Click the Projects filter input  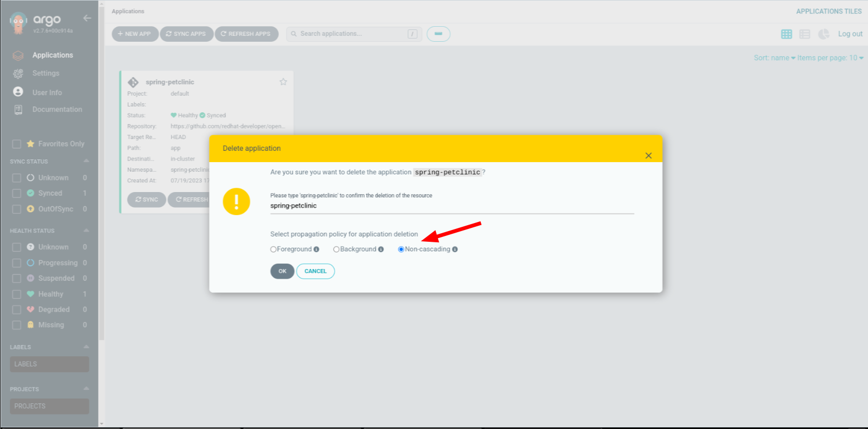click(49, 406)
